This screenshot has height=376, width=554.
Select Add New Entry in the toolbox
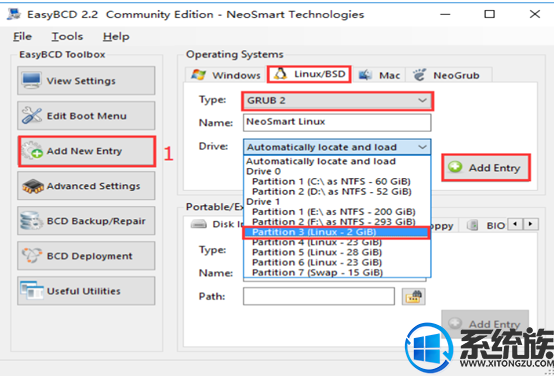[x=87, y=151]
